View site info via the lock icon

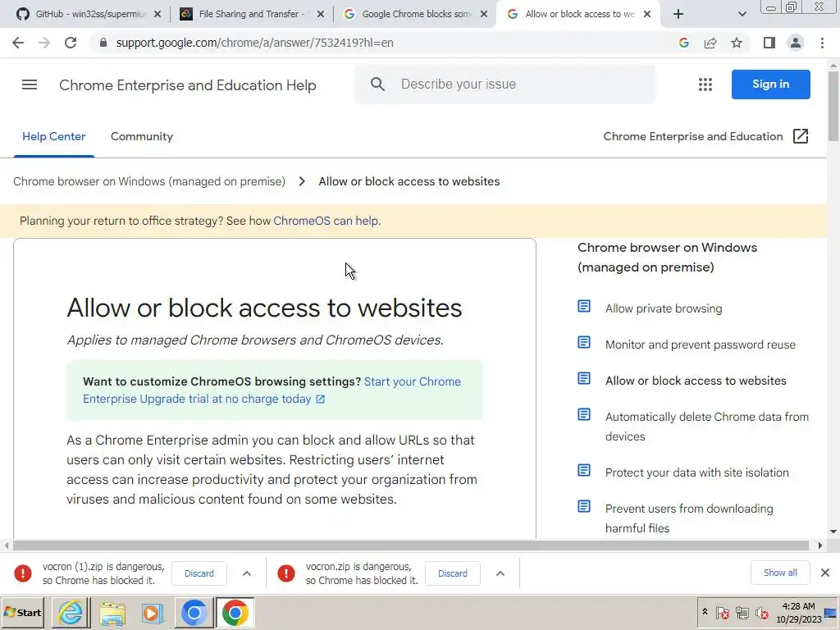103,43
